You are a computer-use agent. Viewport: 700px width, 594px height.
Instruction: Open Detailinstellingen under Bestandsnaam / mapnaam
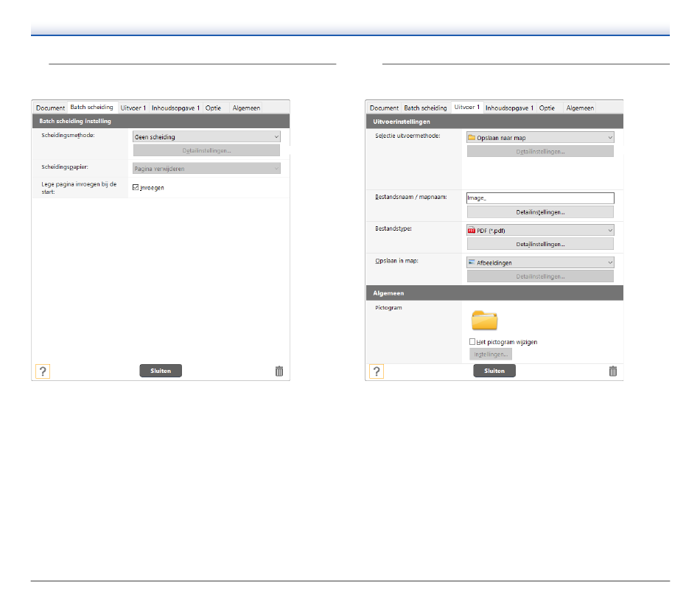pyautogui.click(x=540, y=212)
